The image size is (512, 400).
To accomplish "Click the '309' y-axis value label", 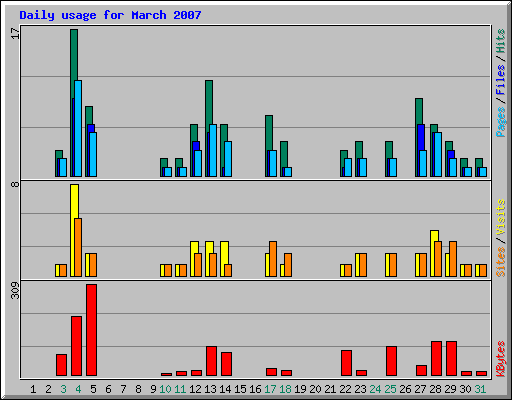I will pos(15,290).
